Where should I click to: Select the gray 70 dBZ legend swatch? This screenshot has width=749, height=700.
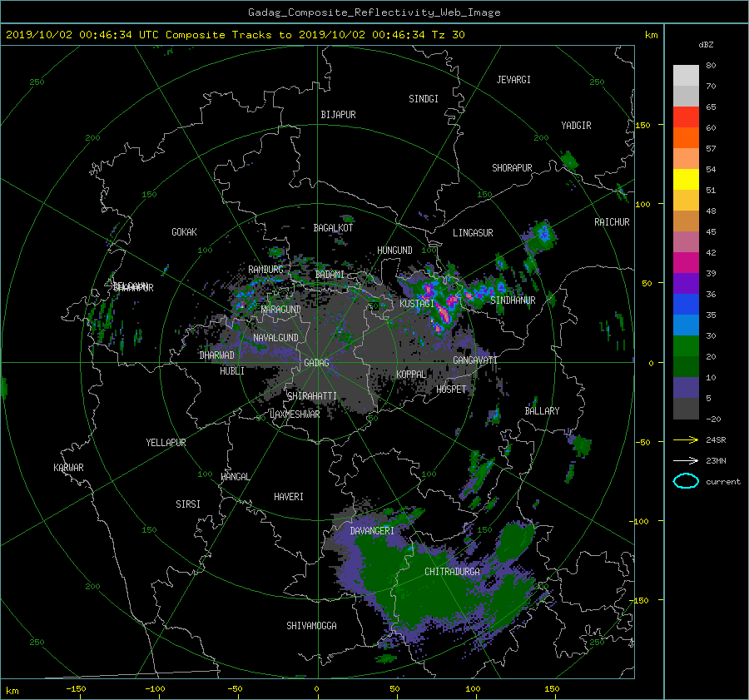(x=686, y=96)
